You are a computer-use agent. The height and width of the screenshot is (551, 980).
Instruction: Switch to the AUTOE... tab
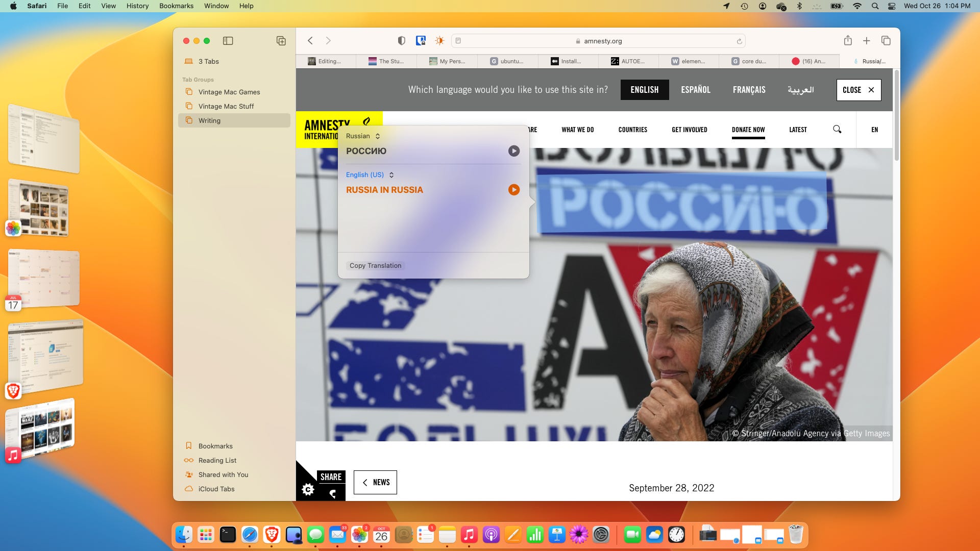(x=629, y=61)
